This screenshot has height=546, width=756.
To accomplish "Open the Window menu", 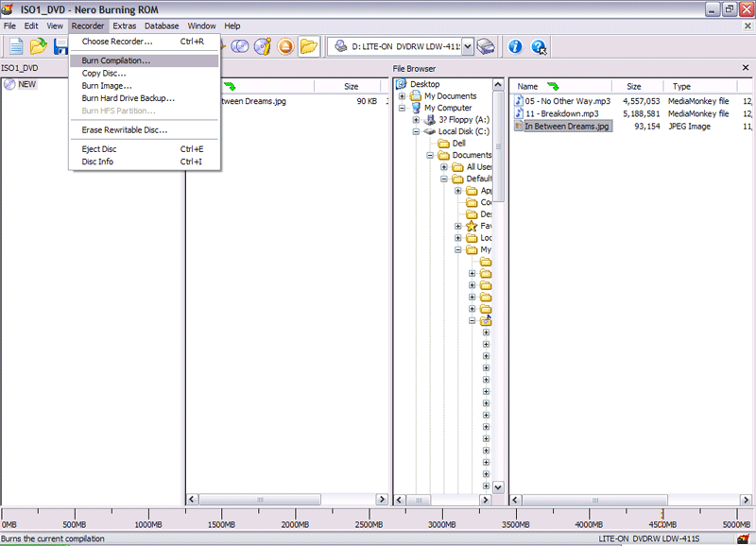I will click(201, 26).
